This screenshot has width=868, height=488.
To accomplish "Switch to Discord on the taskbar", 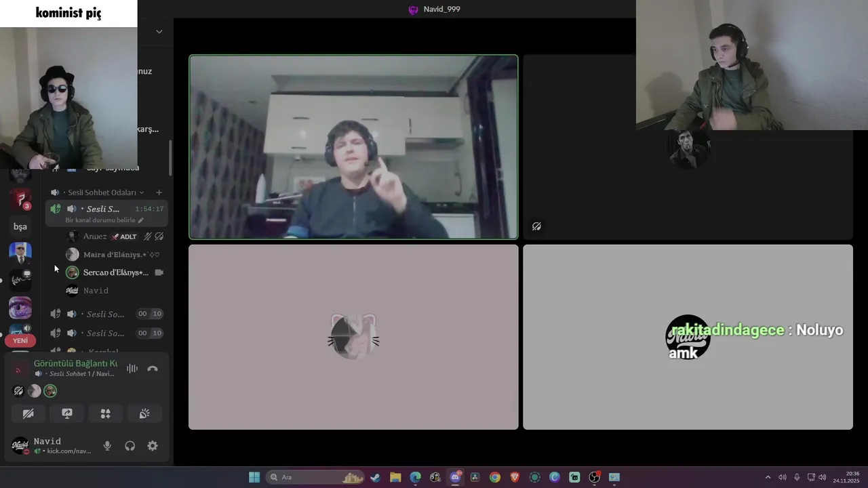I will (x=455, y=477).
